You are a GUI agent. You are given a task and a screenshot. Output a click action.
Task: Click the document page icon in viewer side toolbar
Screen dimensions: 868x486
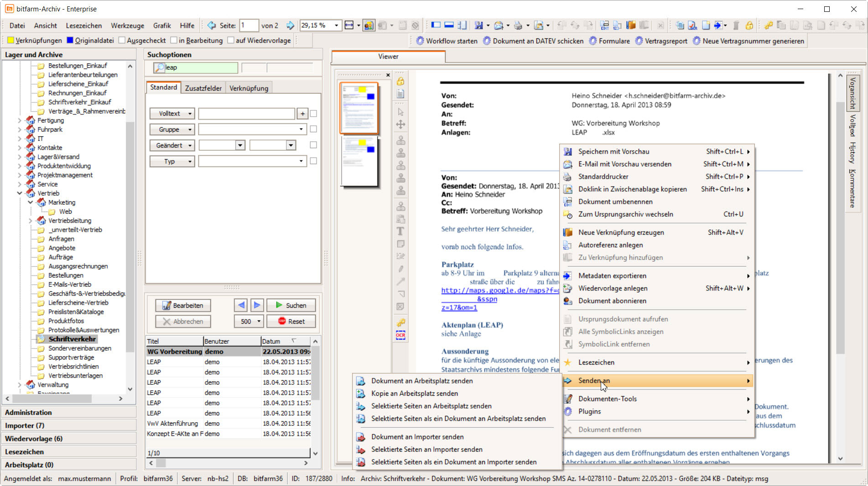point(400,93)
